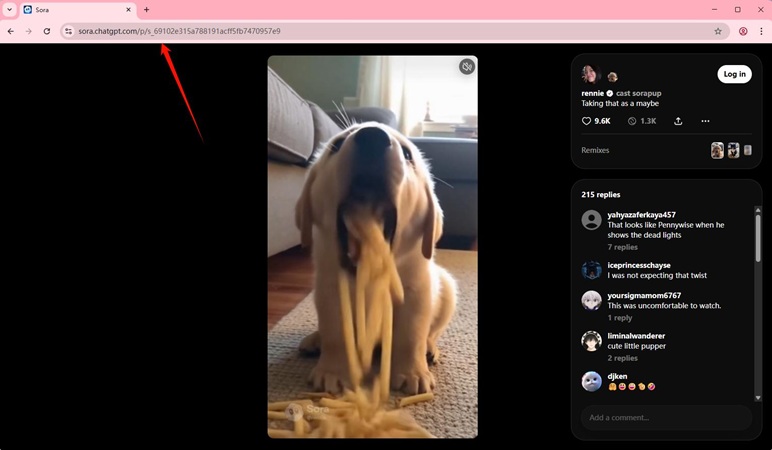This screenshot has height=450, width=772.
Task: Click the Add a comment field
Action: 665,417
